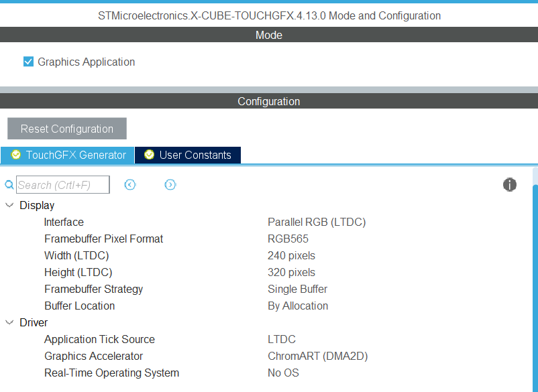
Task: Focus the Search (Ctrl+F) field
Action: pos(63,185)
